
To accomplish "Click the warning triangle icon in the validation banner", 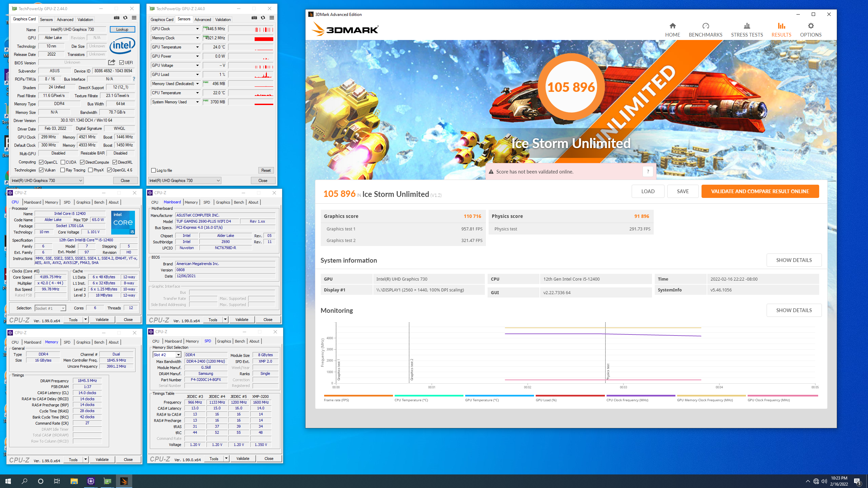I will tap(491, 172).
